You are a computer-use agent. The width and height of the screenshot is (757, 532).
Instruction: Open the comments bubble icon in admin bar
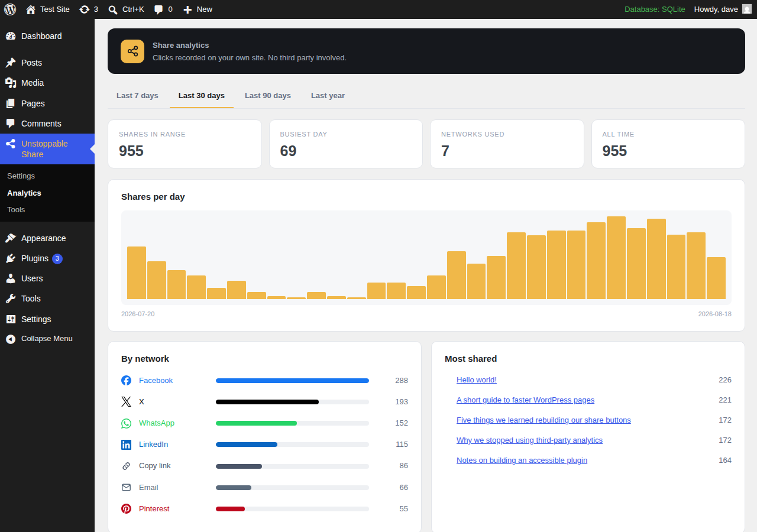pyautogui.click(x=158, y=9)
